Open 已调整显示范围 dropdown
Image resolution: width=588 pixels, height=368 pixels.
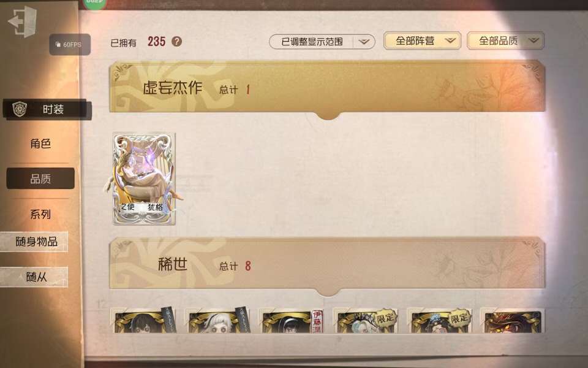322,41
